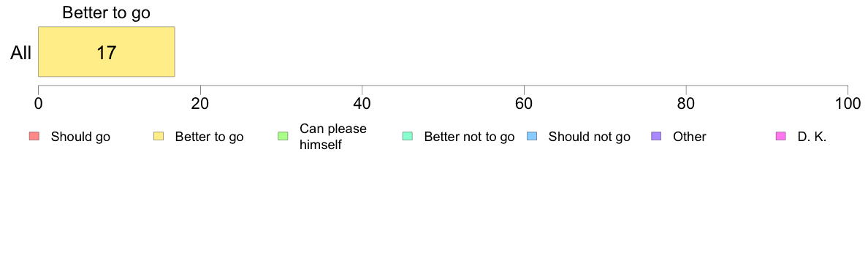The height and width of the screenshot is (269, 868).
Task: Click the purple Other legend swatch
Action: click(x=657, y=136)
